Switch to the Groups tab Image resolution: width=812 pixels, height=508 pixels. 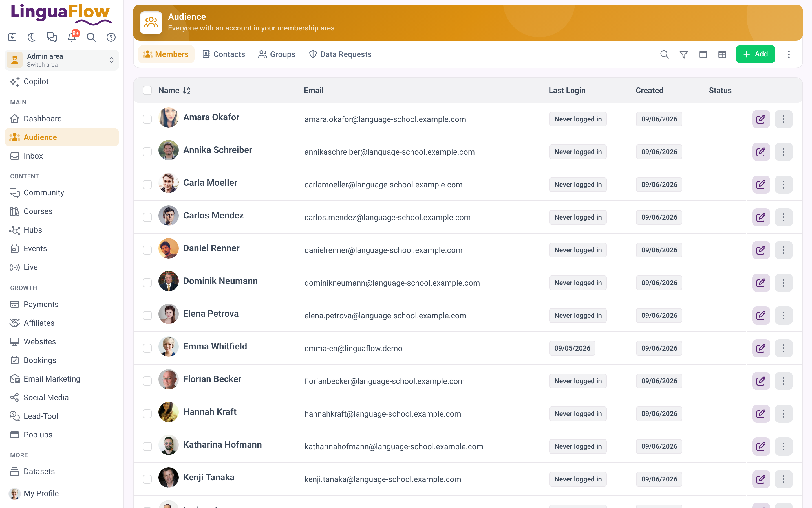point(277,54)
